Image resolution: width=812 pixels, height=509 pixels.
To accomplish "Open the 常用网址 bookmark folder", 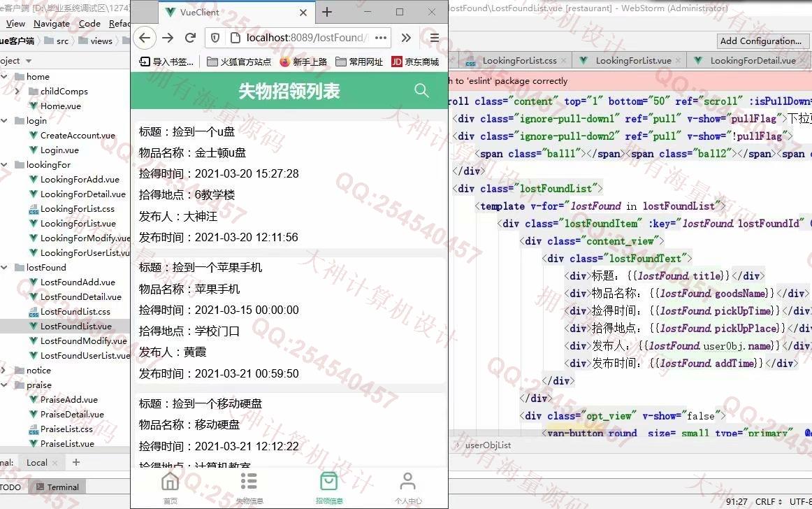I will coord(359,62).
